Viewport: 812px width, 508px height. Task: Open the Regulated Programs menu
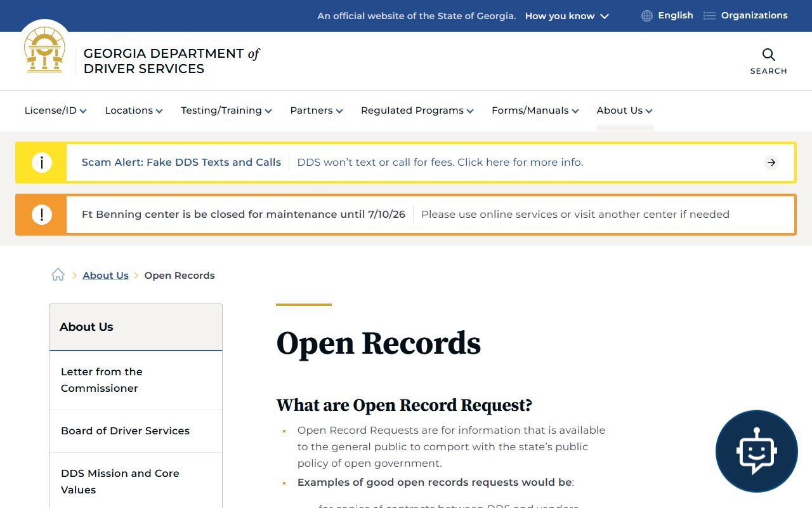417,110
